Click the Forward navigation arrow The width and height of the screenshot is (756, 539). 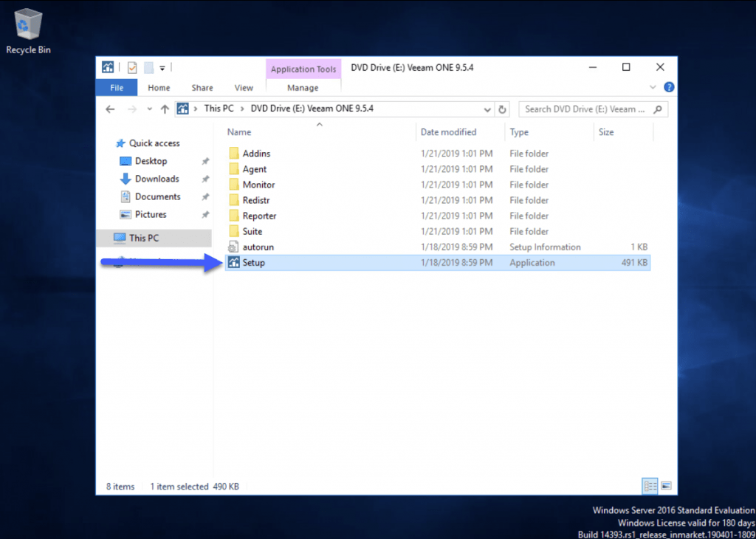pos(132,109)
